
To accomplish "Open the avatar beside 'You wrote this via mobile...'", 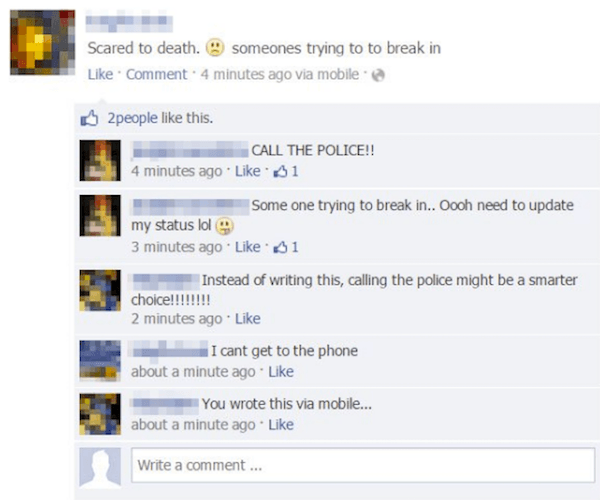I will point(100,414).
